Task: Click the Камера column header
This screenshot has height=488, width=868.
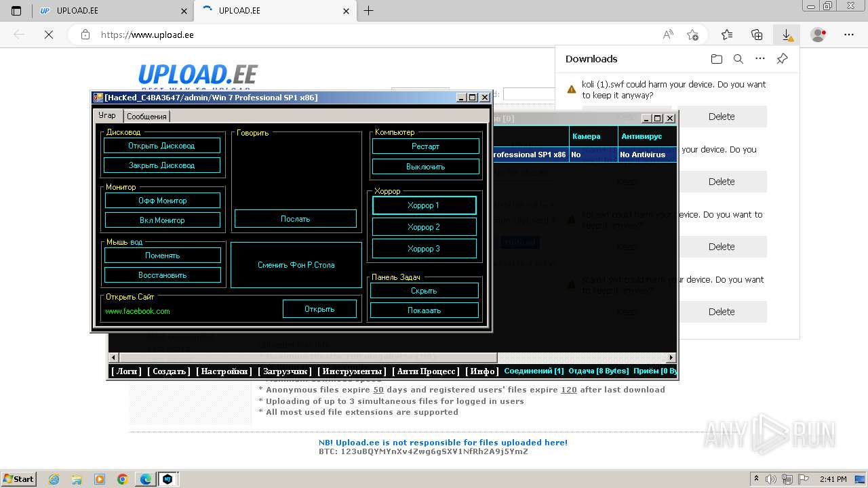Action: tap(593, 136)
